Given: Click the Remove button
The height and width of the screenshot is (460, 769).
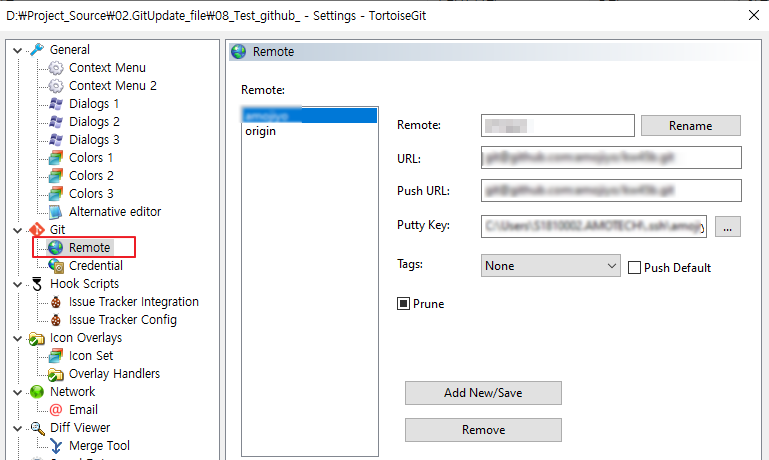Looking at the screenshot, I should tap(483, 430).
